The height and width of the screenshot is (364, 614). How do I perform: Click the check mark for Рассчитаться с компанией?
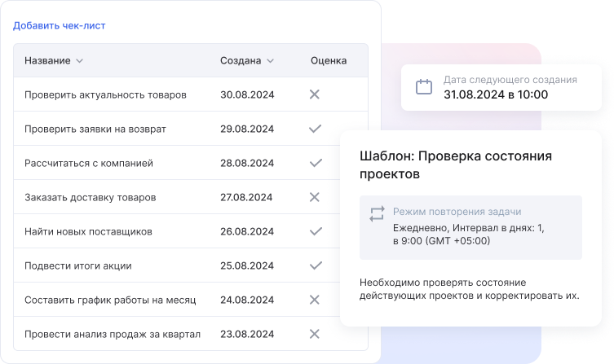(x=315, y=163)
